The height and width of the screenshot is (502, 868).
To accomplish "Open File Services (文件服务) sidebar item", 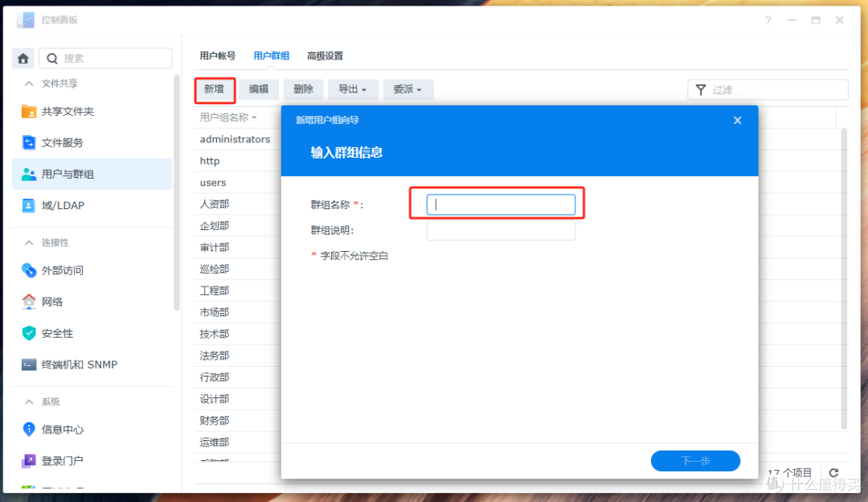I will click(92, 142).
